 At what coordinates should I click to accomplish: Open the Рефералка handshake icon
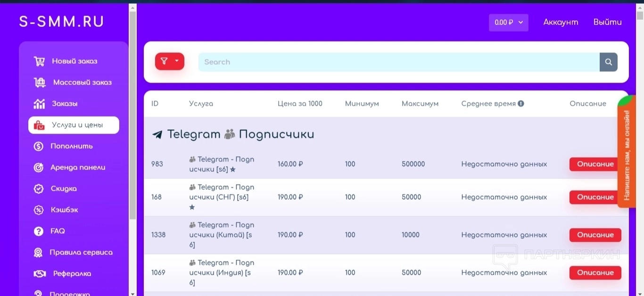40,274
